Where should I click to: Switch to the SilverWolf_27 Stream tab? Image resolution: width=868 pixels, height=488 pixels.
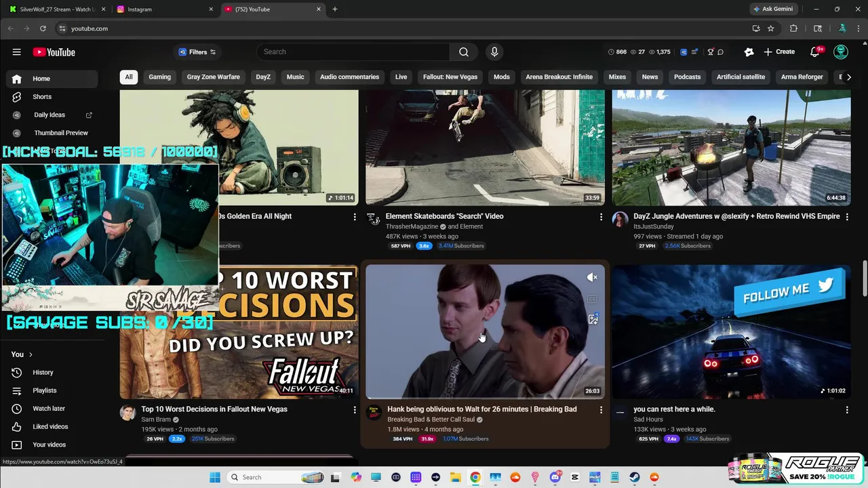point(57,9)
